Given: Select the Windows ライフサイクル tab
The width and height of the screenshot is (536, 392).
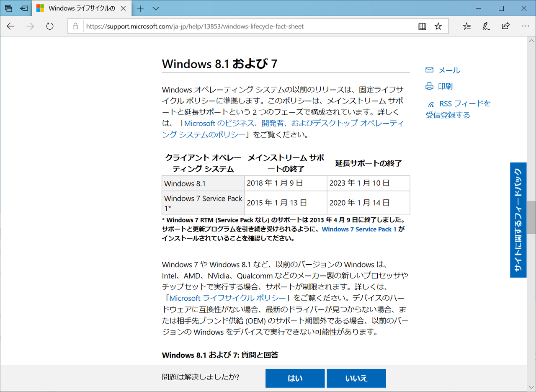Looking at the screenshot, I should coord(81,8).
